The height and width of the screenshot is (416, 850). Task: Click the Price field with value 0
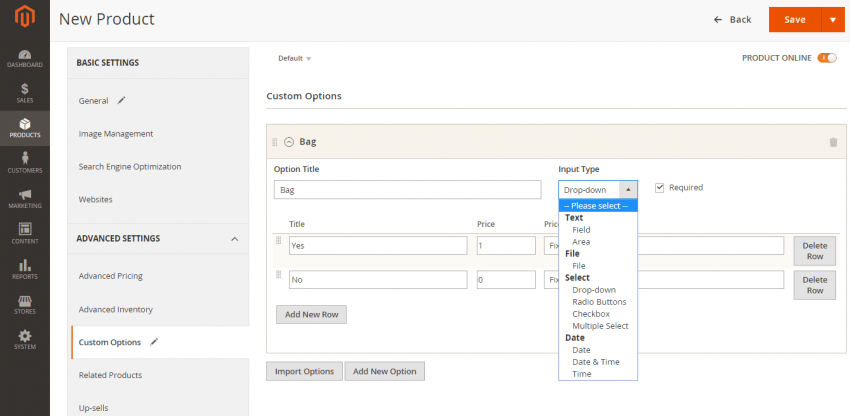[506, 280]
